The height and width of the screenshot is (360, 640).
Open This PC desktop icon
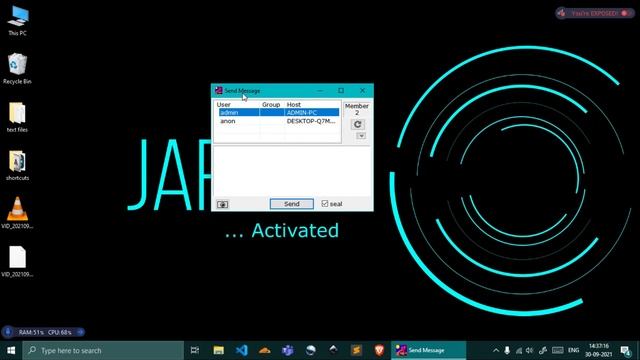(x=18, y=21)
